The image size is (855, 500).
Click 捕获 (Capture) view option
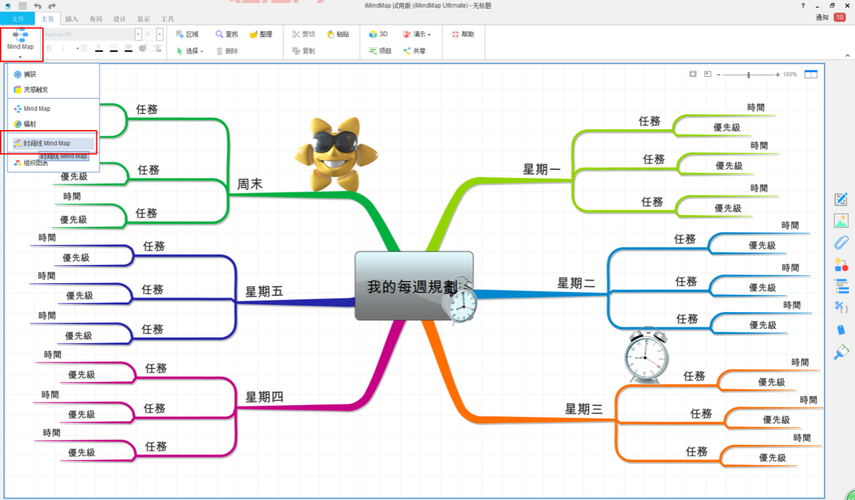tap(30, 74)
